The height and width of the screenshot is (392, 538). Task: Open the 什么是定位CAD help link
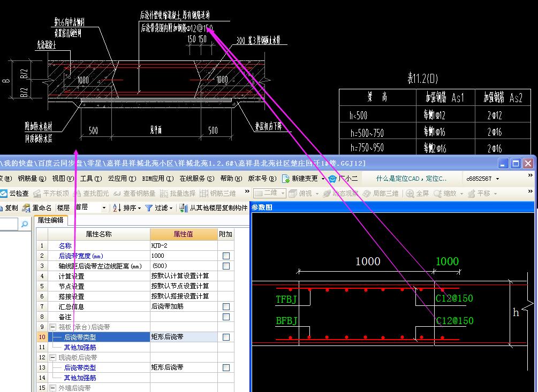click(411, 179)
